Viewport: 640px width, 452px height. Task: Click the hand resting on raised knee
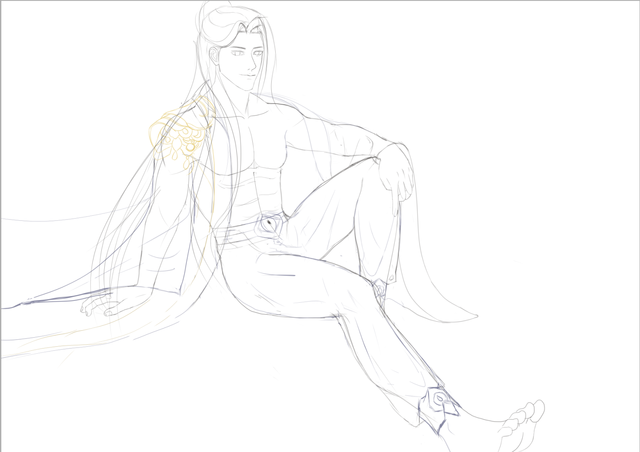(401, 174)
